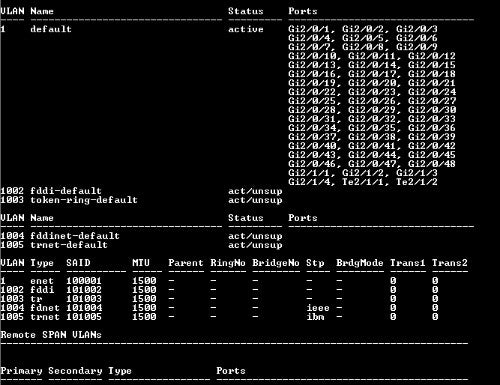Select SAID value 100001
The width and height of the screenshot is (500, 385).
(x=84, y=281)
